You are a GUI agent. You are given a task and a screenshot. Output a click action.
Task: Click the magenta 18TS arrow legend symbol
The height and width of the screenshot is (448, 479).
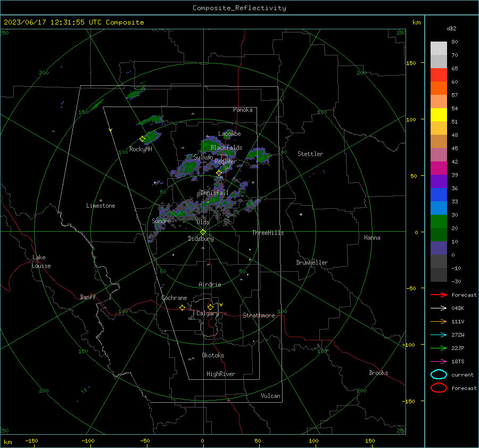click(x=439, y=362)
